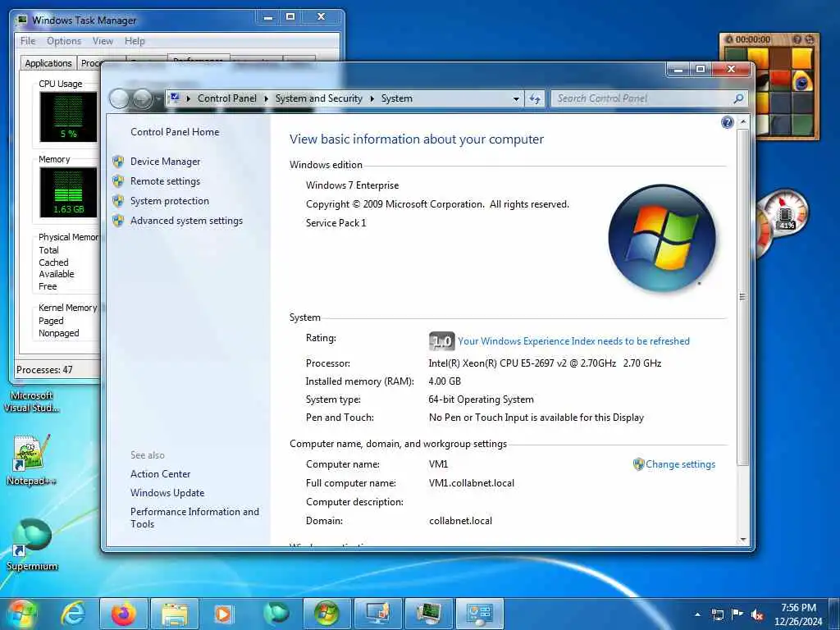Select the monitor-with-shield taskbar button
840x630 pixels.
(x=377, y=614)
